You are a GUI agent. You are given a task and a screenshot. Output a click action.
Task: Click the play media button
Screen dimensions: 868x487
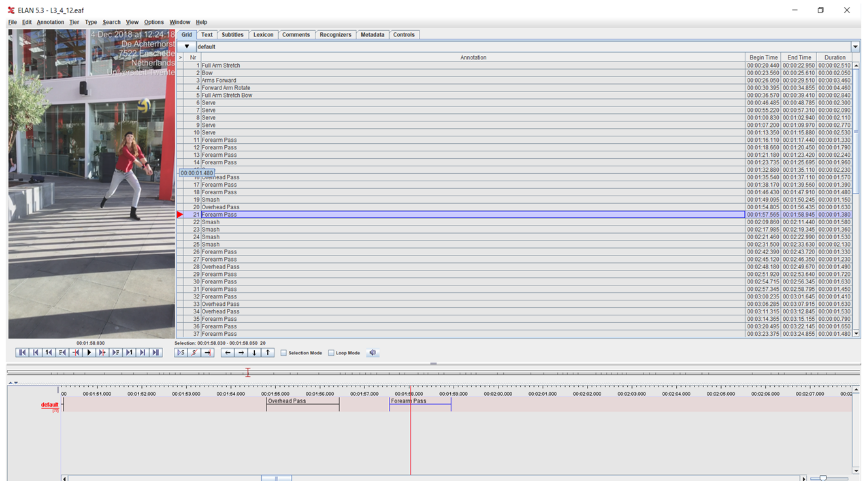89,353
